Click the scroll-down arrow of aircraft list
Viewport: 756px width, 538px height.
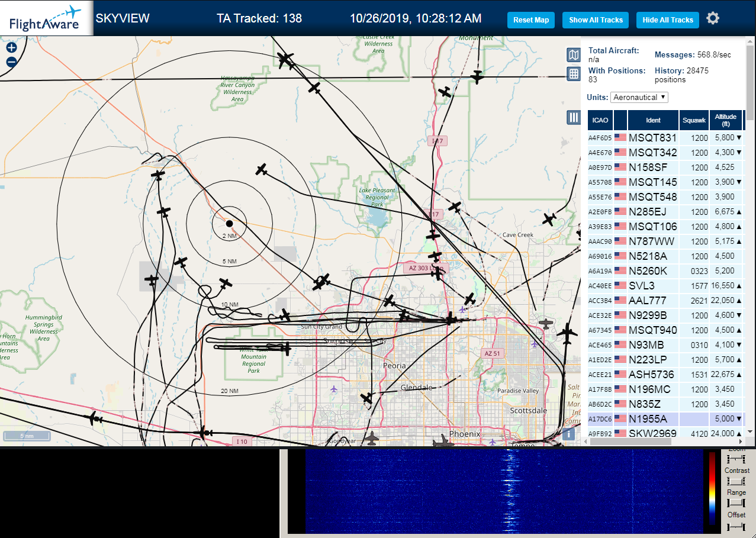point(751,431)
